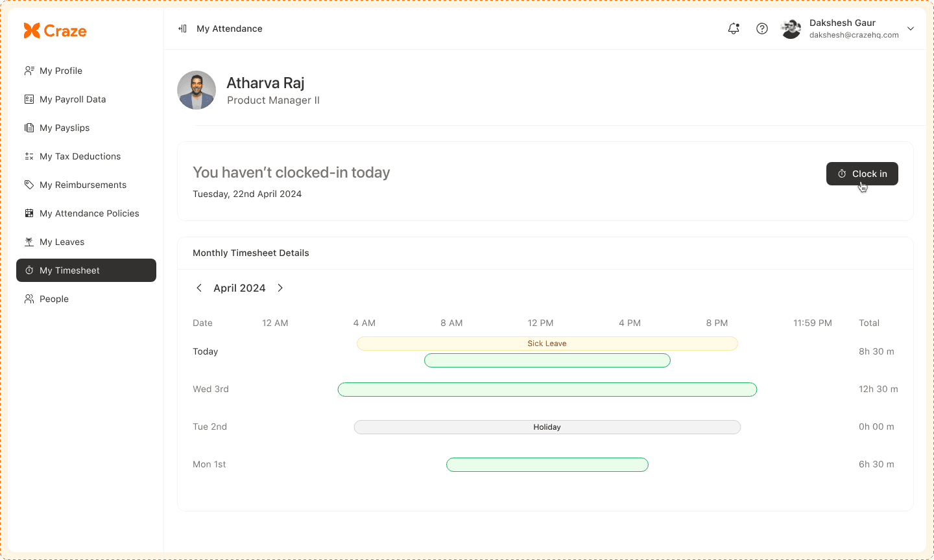Click the My Timesheet clock icon
The height and width of the screenshot is (560, 934).
click(29, 270)
